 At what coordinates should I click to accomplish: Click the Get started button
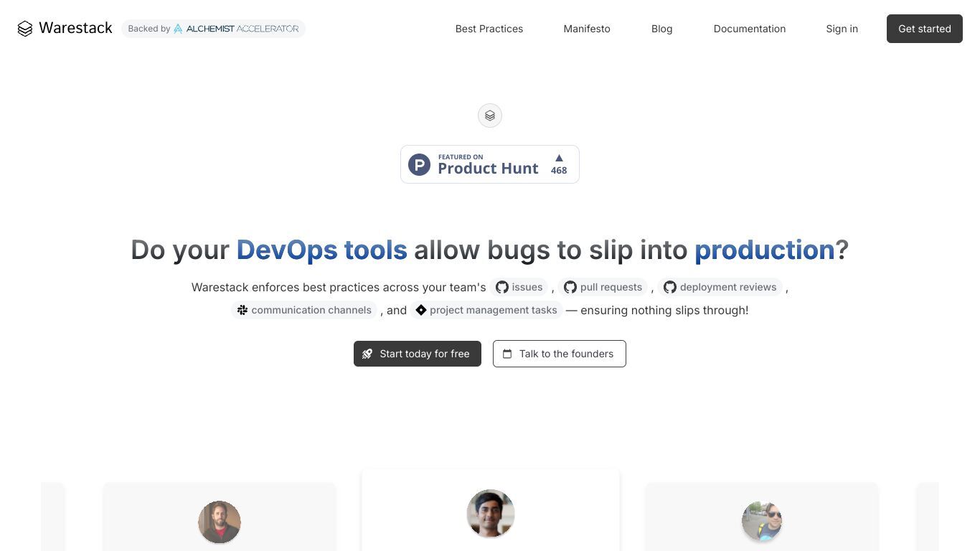pyautogui.click(x=925, y=29)
